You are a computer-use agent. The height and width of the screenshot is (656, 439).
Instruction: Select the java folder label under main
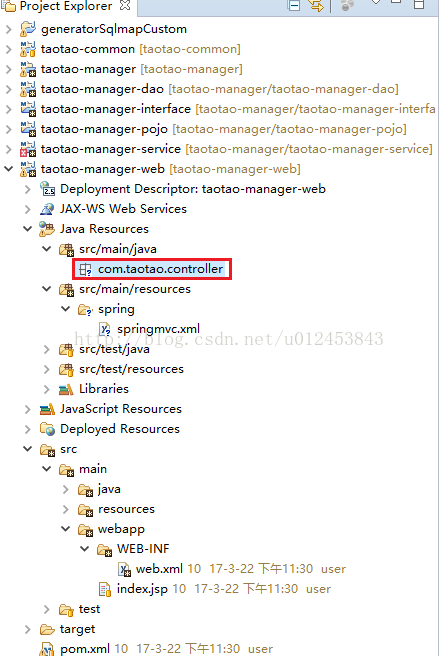pyautogui.click(x=109, y=489)
